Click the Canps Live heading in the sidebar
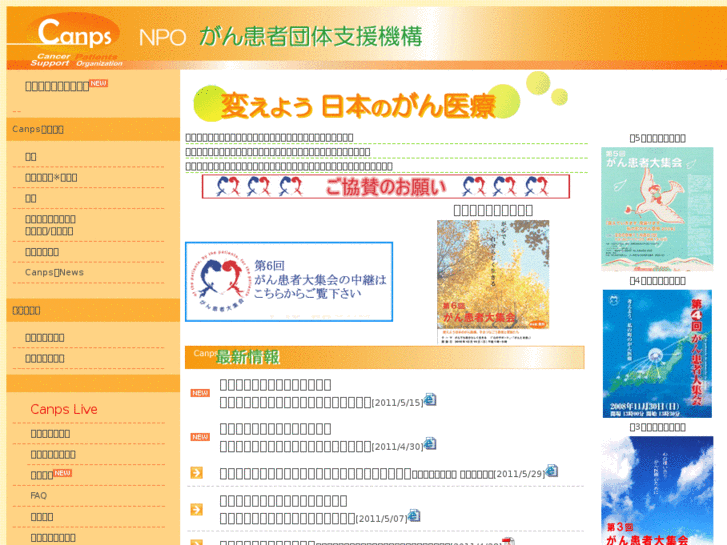727x545 pixels. (64, 409)
